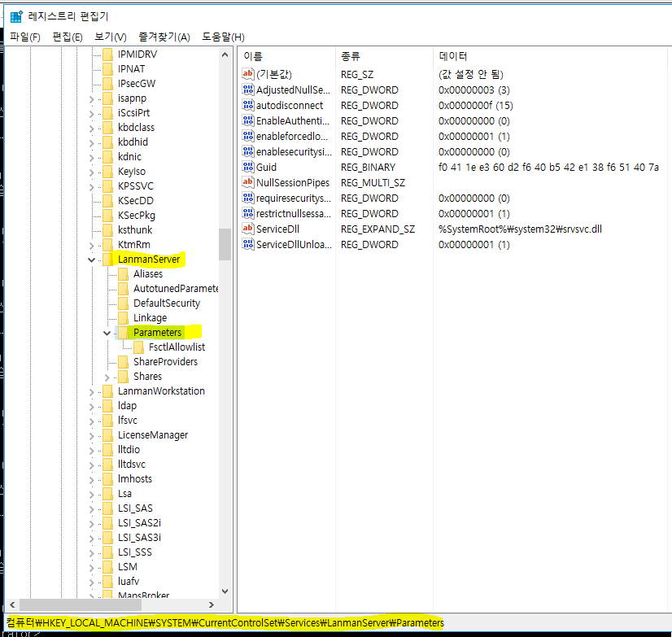Click the Registry Editor app icon in title bar
This screenshot has height=637, width=672.
point(16,16)
